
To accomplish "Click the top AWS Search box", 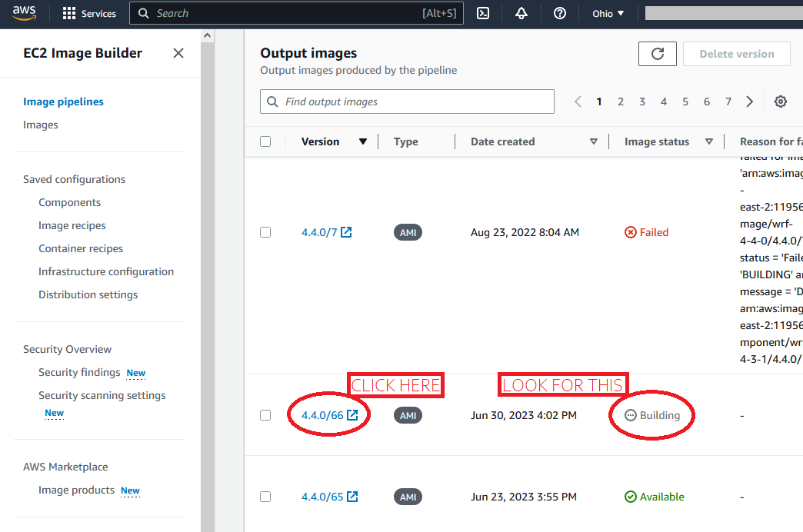I will [x=297, y=13].
